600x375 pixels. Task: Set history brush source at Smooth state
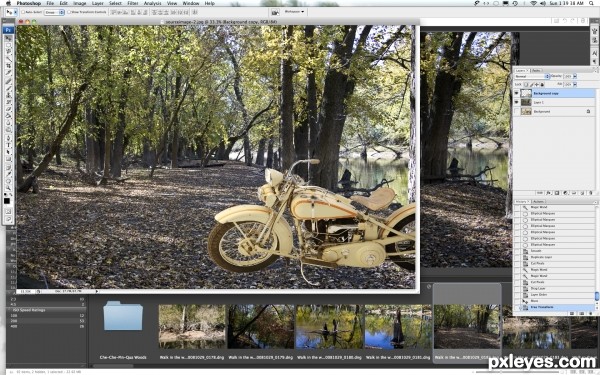[x=517, y=251]
